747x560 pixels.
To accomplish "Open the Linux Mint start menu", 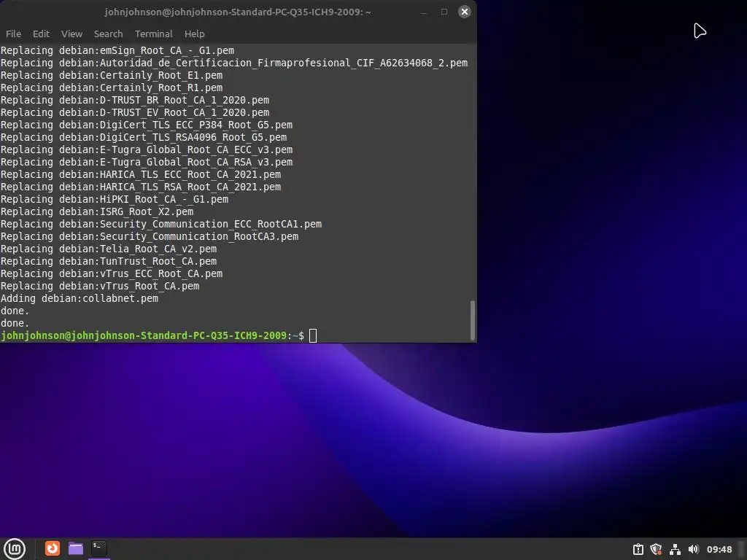I will tap(15, 548).
